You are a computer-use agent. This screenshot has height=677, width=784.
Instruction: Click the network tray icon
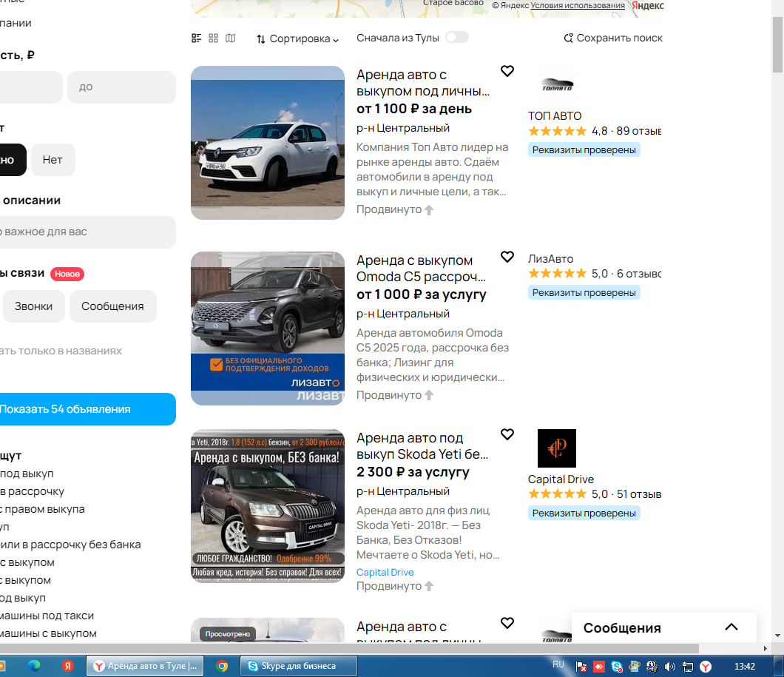pyautogui.click(x=688, y=667)
